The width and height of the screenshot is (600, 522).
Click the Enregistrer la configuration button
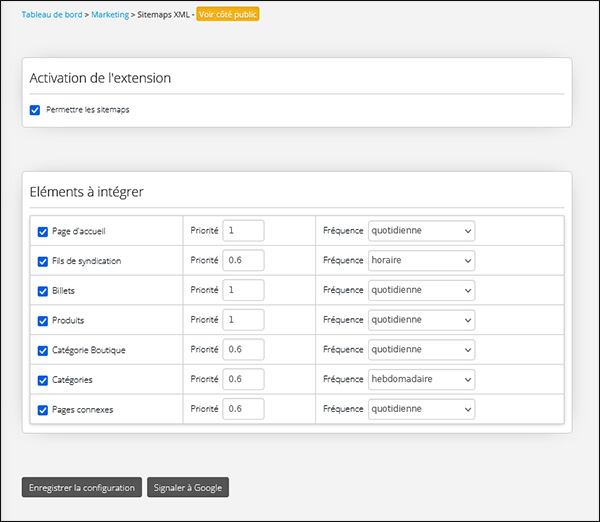pos(82,488)
